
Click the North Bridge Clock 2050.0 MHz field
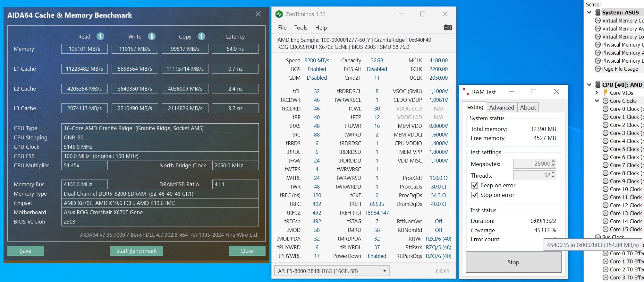tap(235, 165)
